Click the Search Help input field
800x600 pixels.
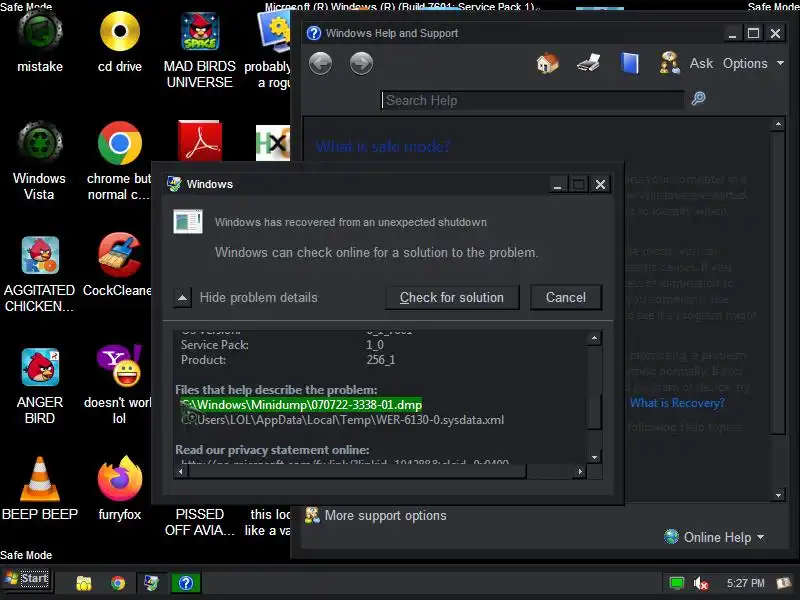click(532, 100)
